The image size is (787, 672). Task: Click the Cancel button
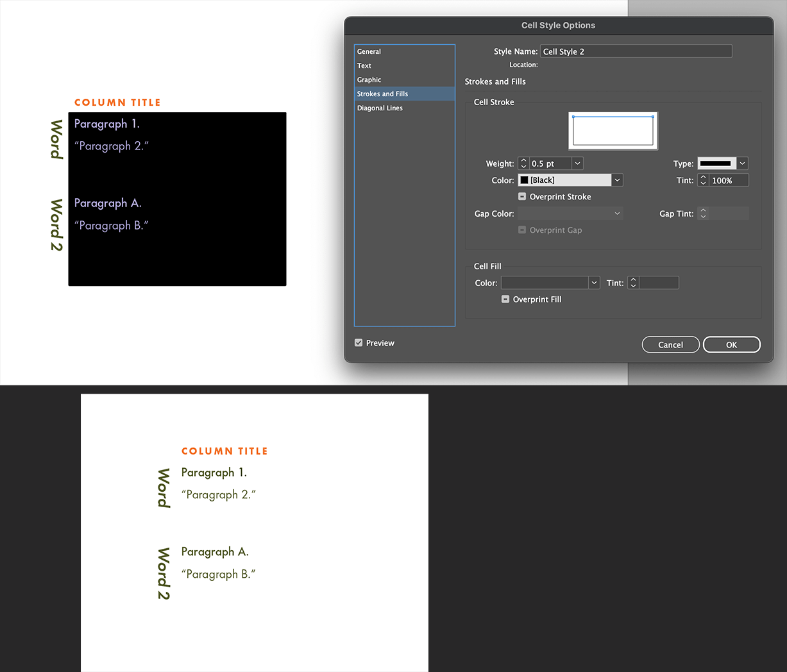point(670,344)
